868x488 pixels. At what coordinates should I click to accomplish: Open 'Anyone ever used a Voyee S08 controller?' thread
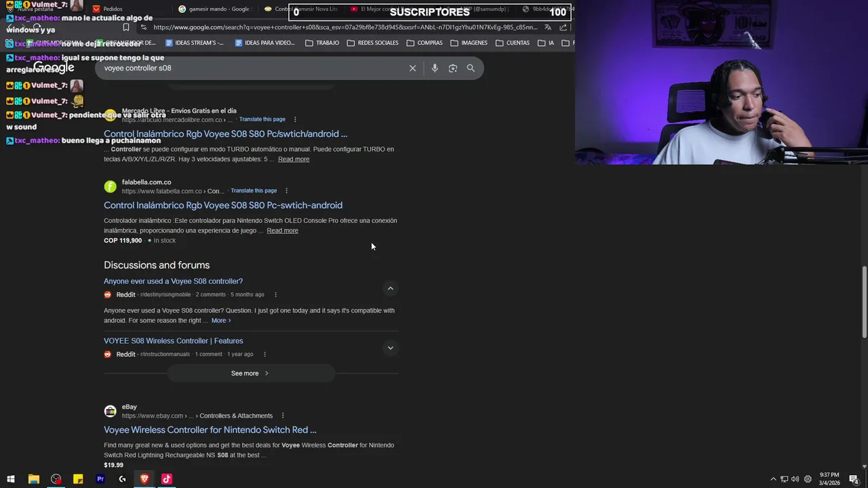(173, 281)
